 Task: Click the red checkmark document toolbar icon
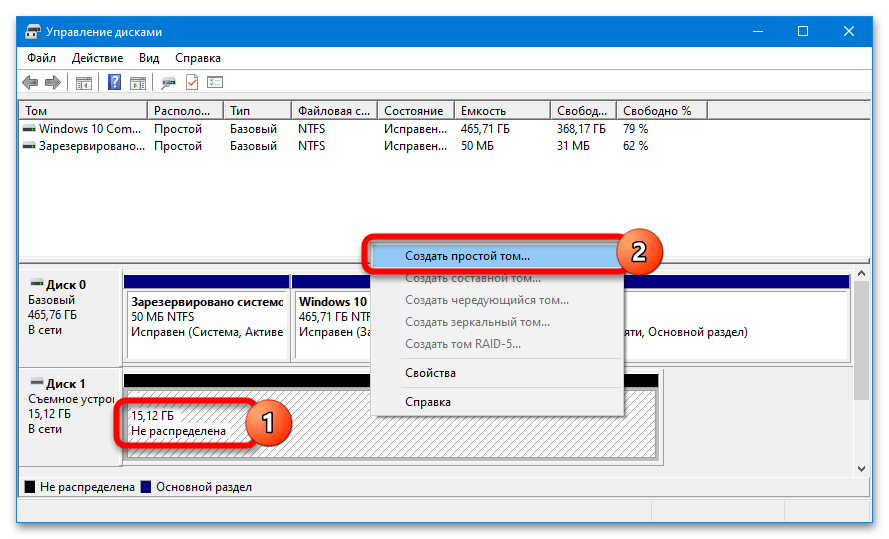click(192, 83)
